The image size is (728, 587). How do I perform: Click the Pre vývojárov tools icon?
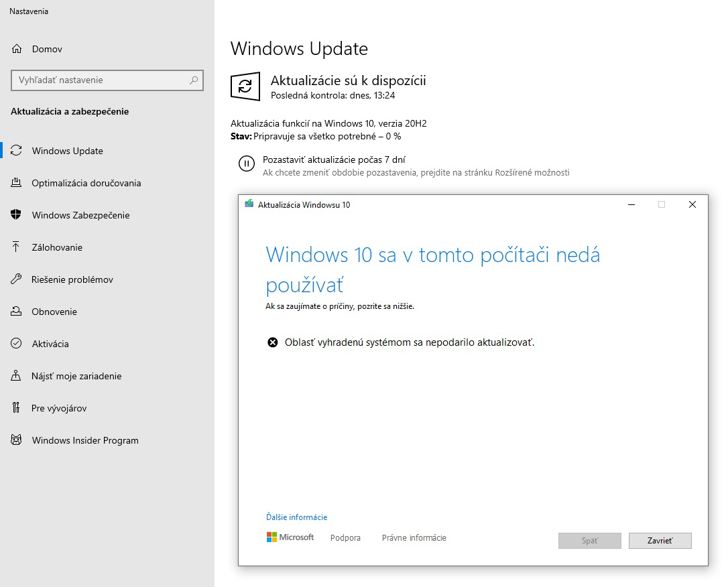point(16,407)
